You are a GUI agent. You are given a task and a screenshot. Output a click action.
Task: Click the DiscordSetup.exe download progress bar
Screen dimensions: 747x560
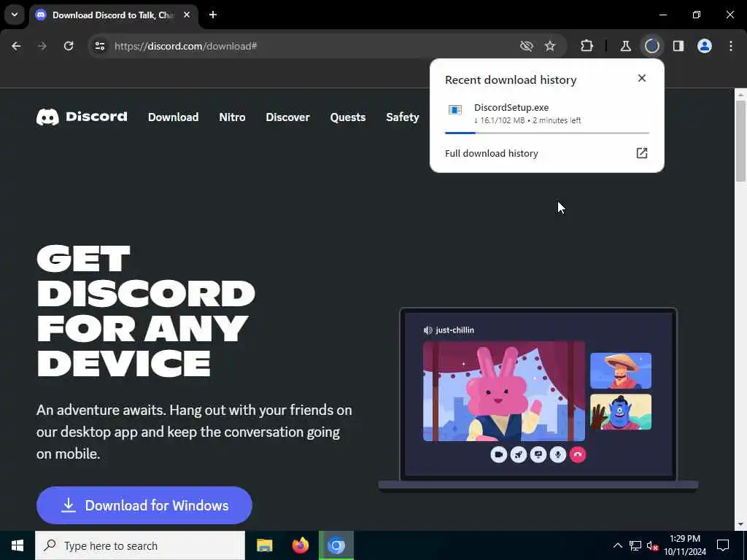tap(547, 133)
